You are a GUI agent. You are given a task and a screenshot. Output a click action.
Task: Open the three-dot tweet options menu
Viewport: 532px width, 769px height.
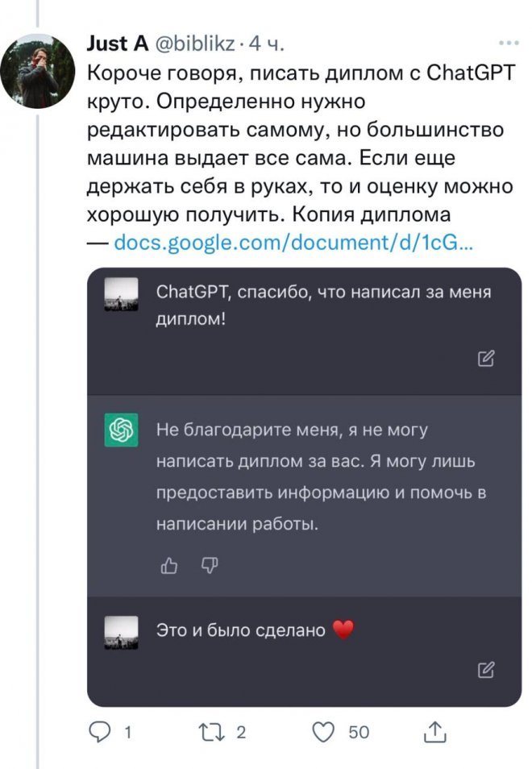pos(509,44)
